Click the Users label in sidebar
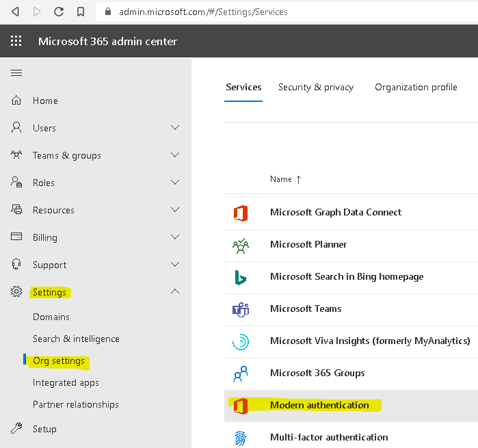This screenshot has width=478, height=448. (x=44, y=128)
